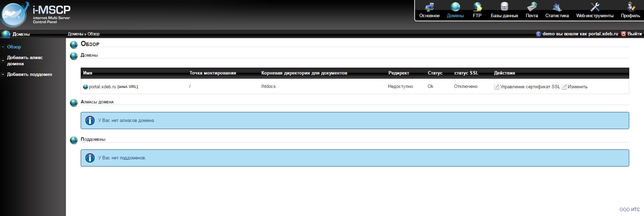
Task: Click the Корневая директория для документов header
Action: pyautogui.click(x=304, y=73)
